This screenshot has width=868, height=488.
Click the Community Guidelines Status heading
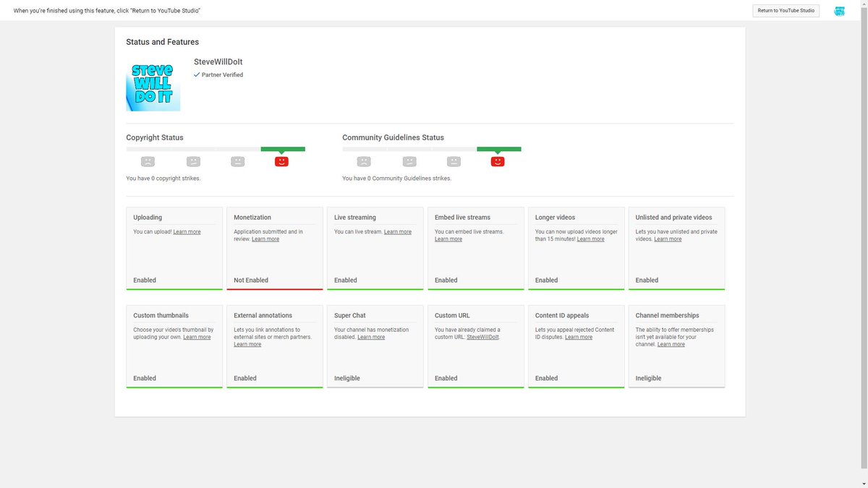(x=393, y=137)
